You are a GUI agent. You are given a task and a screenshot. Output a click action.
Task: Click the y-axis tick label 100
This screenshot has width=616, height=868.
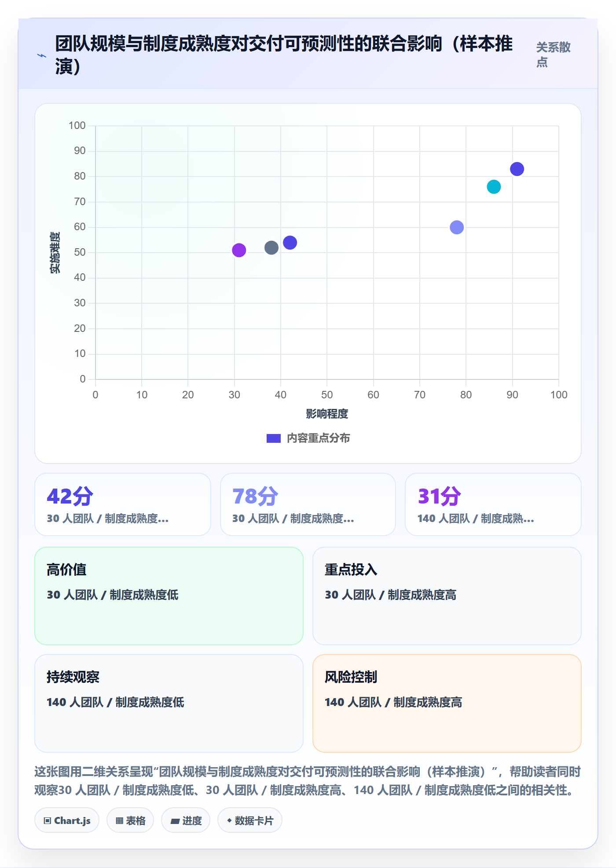(77, 126)
